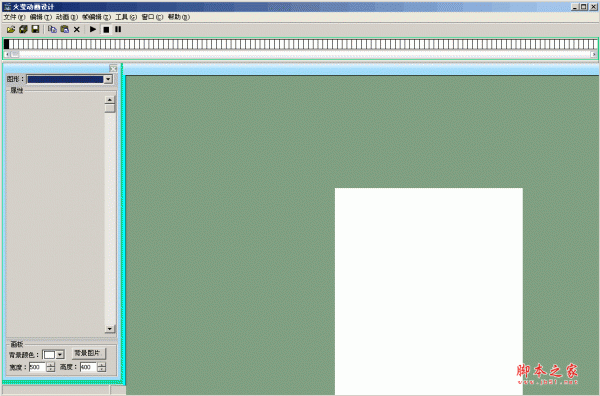Open the 编辑 (Edit) menu
This screenshot has width=600, height=396.
pos(41,17)
